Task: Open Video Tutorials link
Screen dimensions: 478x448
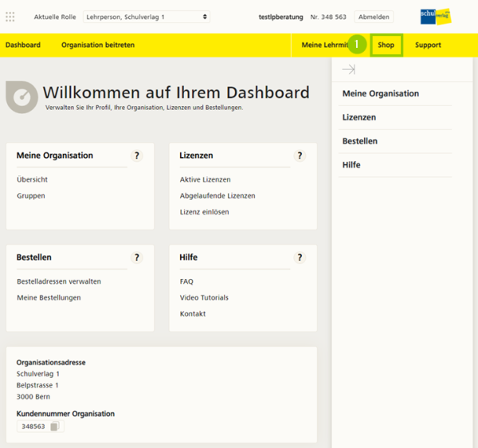Action: pos(204,298)
